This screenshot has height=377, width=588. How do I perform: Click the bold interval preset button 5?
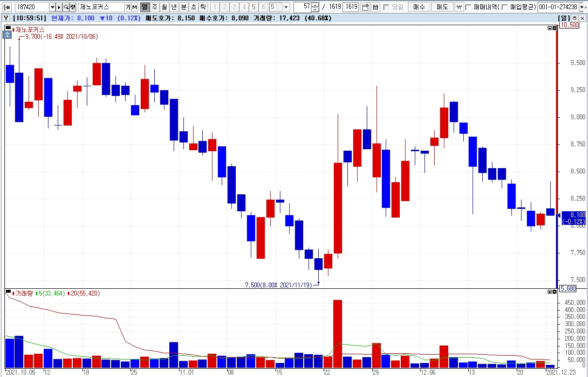[x=254, y=7]
